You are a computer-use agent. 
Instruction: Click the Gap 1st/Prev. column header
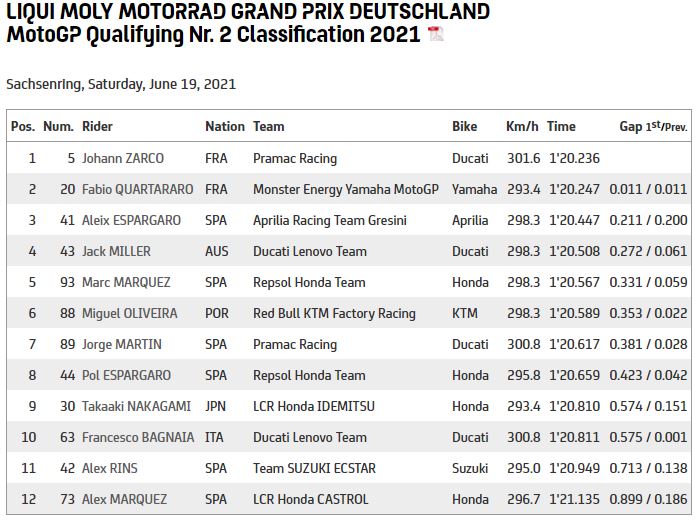click(x=653, y=127)
